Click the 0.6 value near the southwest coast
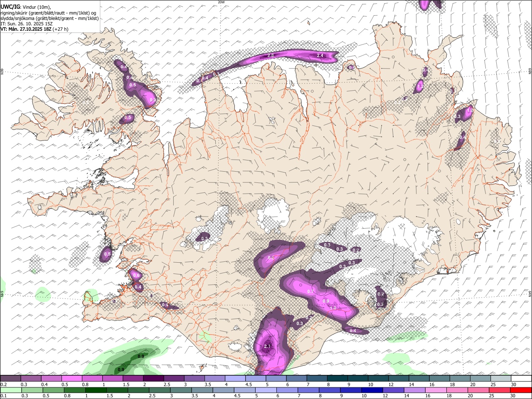Screen dimensions: 532x399 click(136, 275)
